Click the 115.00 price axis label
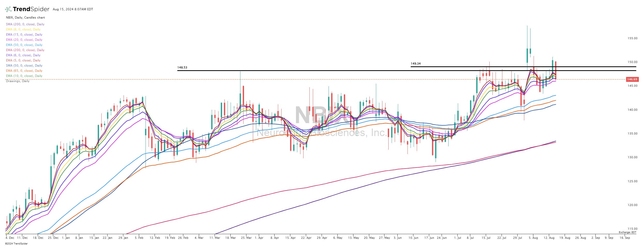The height and width of the screenshot is (246, 644). [x=632, y=229]
